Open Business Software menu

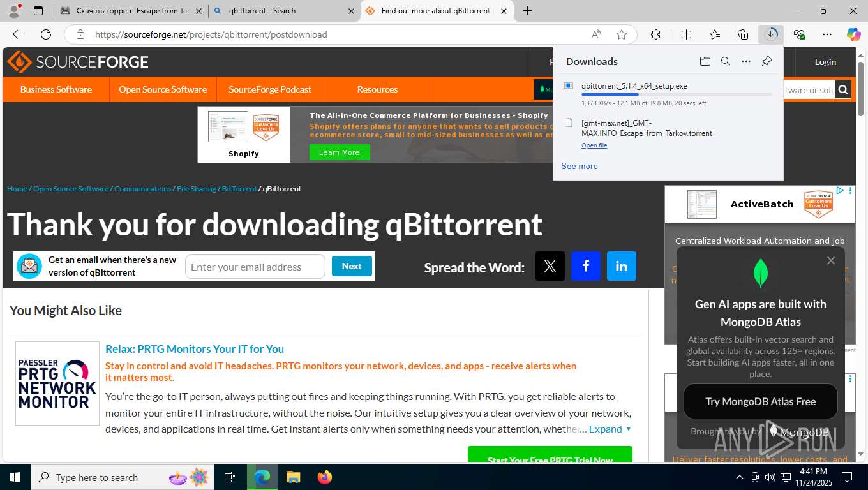[x=56, y=89]
